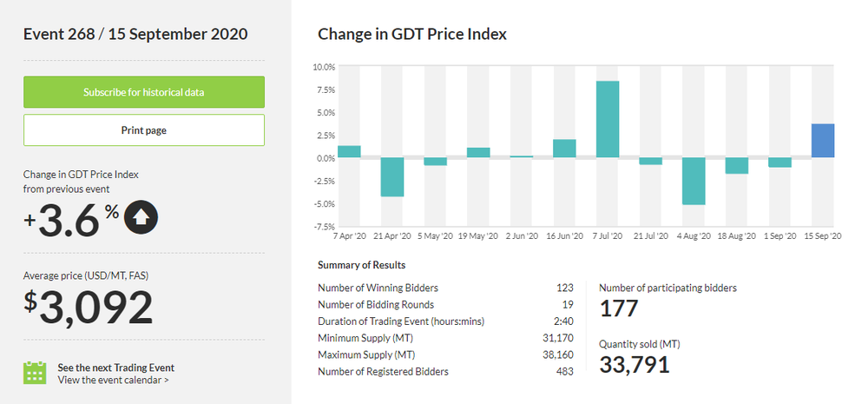This screenshot has height=404, width=868.
Task: Open View the event calendar link
Action: click(x=113, y=380)
